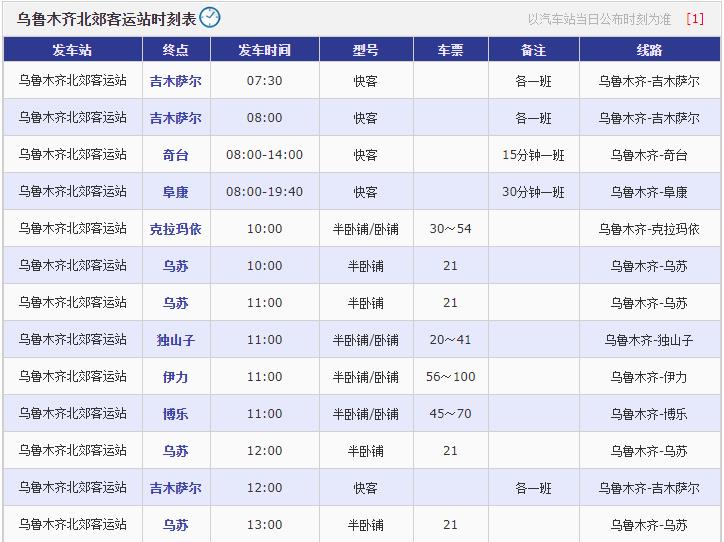Click the route 乌鲁木齐-乌苏 in the 13:00 row
Screen dimensions: 724x542
coord(649,525)
